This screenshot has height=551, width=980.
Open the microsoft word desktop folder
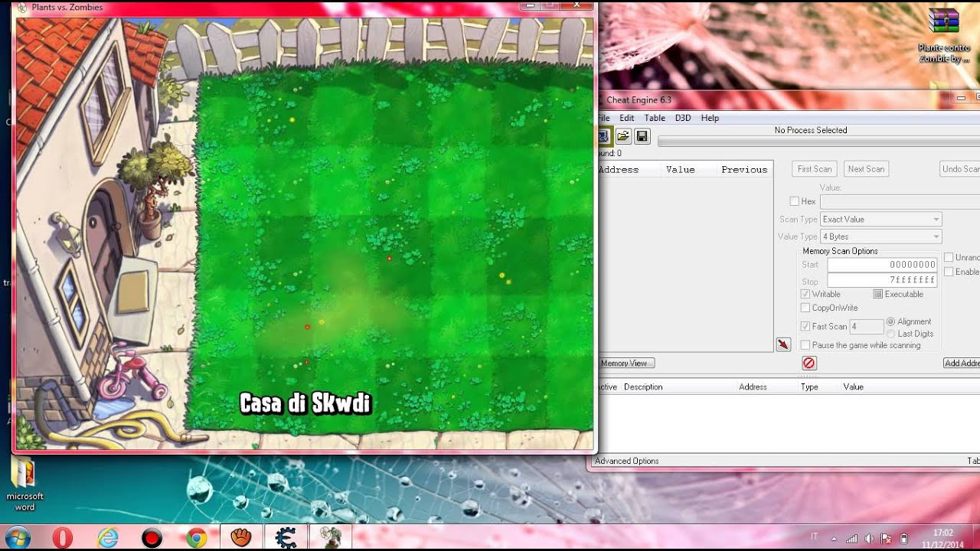click(x=24, y=484)
